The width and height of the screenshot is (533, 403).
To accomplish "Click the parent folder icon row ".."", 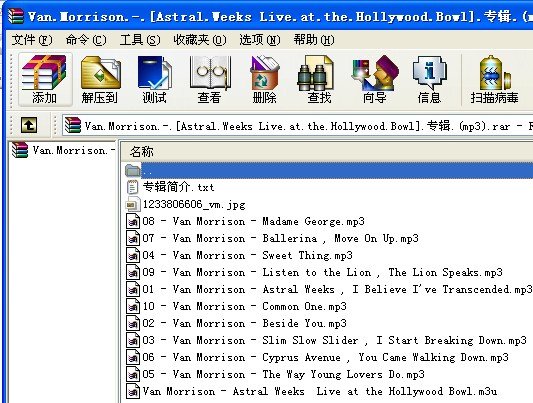I will click(x=328, y=170).
